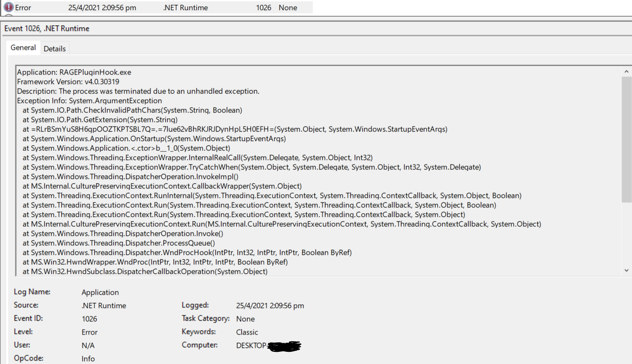Click the Keywords value 'Classic'
The image size is (632, 364).
[x=247, y=332]
